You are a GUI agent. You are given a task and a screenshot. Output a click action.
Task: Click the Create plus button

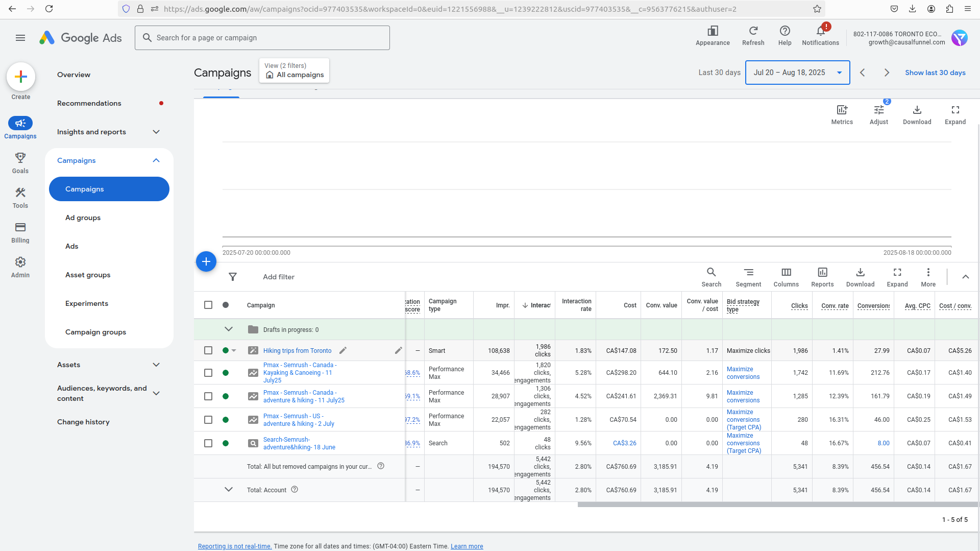[21, 77]
